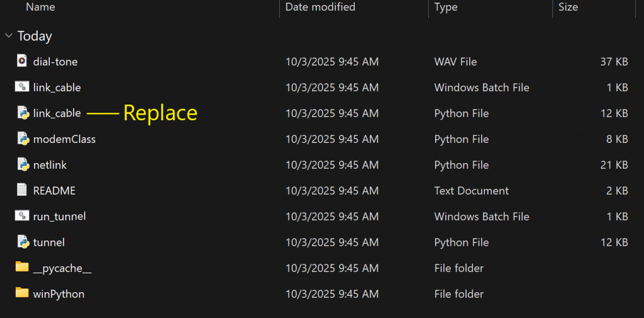Image resolution: width=644 pixels, height=318 pixels.
Task: Click the README text document icon
Action: [22, 190]
